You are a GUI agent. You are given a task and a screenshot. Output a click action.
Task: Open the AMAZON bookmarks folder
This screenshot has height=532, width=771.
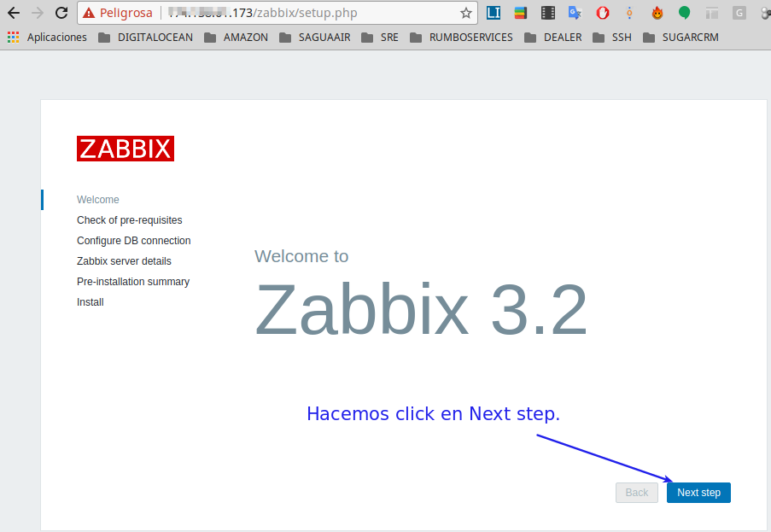[236, 38]
